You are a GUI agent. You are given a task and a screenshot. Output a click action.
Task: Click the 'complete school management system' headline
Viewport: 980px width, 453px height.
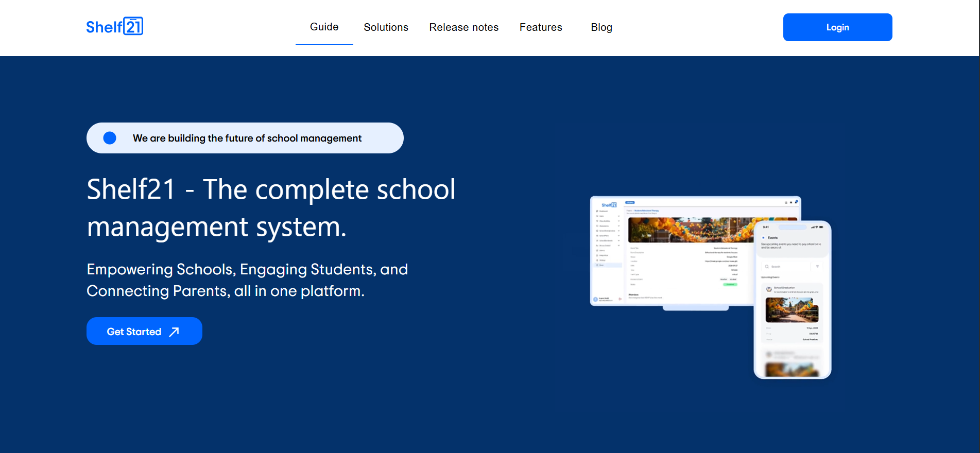[x=270, y=208]
